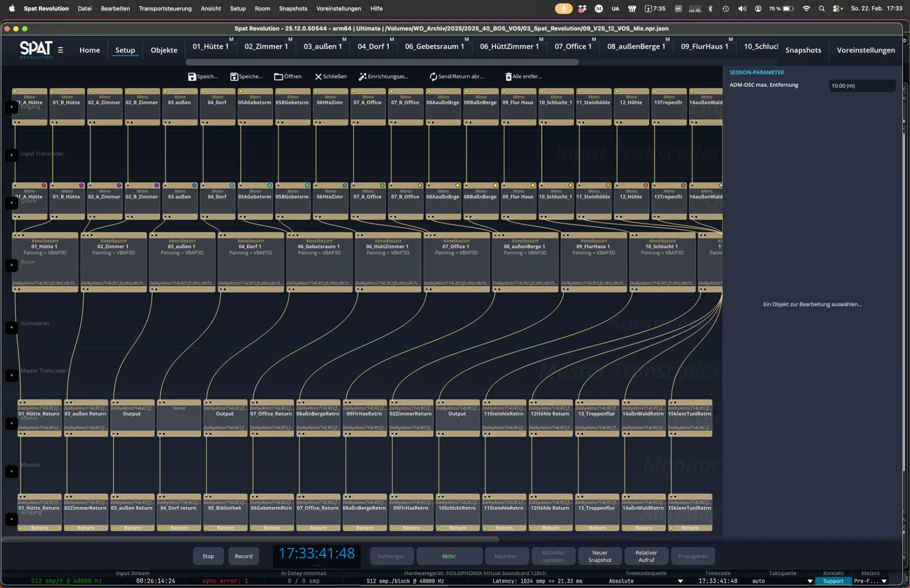Screen dimensions: 910x588
Task: Click the Send/Return refresh icon
Action: [x=433, y=77]
